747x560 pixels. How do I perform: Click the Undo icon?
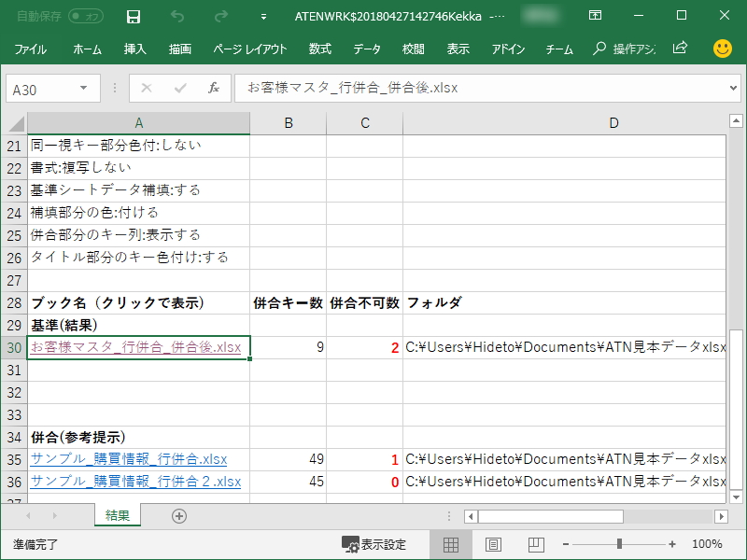(x=177, y=15)
